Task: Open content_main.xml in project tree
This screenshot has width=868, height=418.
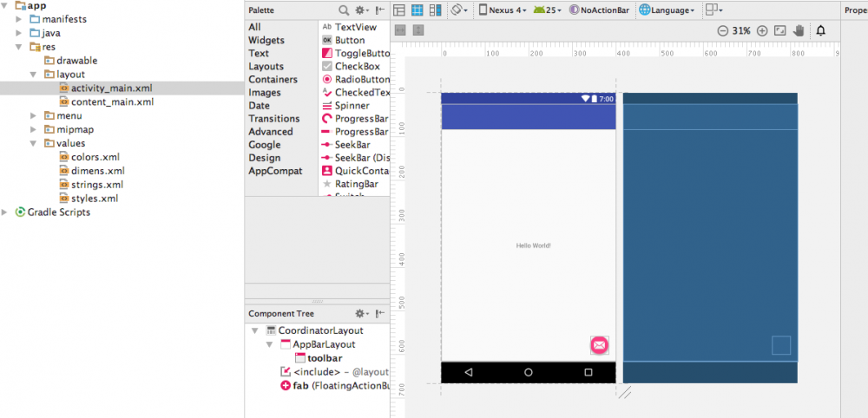Action: [x=112, y=101]
